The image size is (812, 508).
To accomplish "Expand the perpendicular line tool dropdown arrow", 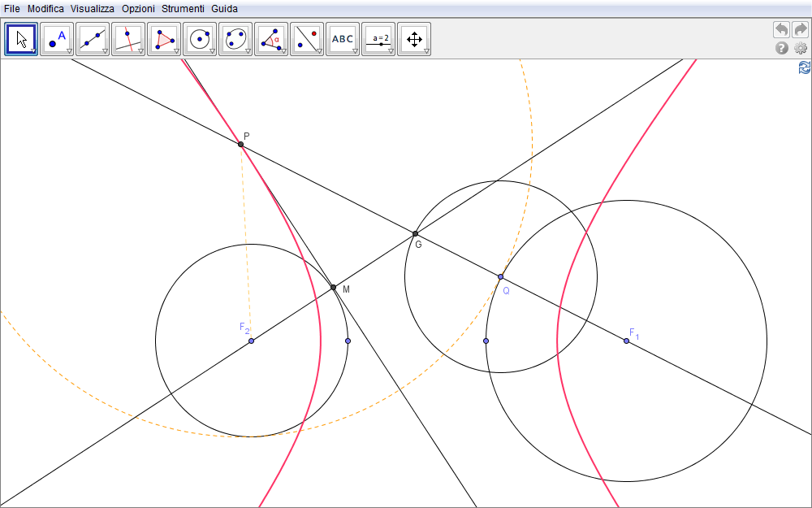I will tap(140, 51).
